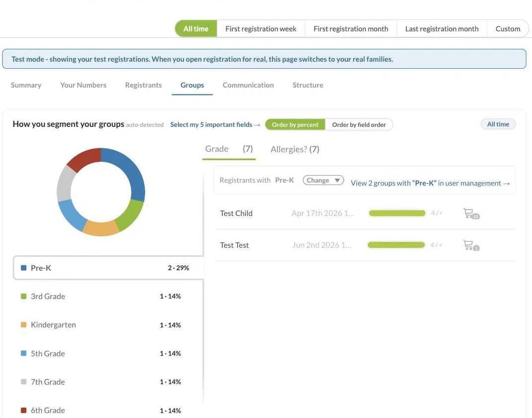Click the Kindergarten orange color swatch

click(x=24, y=324)
